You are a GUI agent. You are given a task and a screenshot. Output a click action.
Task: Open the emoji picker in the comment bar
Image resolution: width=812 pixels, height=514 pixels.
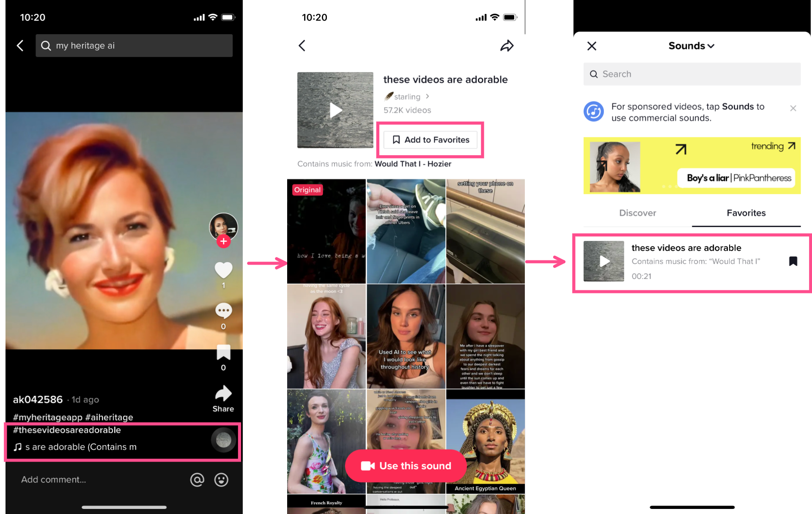(x=221, y=479)
